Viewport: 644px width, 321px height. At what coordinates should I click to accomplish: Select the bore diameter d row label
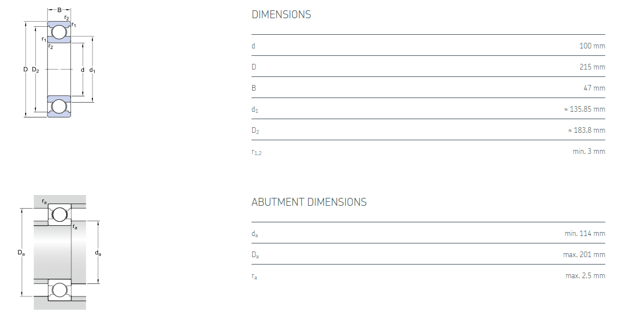(253, 46)
